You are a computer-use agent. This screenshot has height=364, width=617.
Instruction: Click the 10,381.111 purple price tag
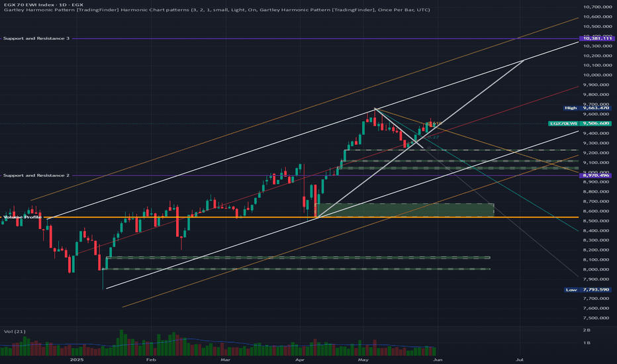tap(597, 38)
